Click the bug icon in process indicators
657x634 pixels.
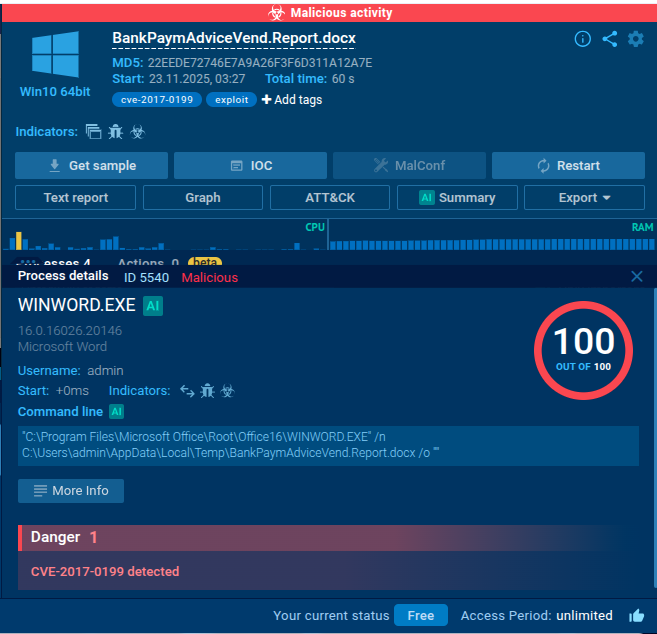pyautogui.click(x=207, y=391)
